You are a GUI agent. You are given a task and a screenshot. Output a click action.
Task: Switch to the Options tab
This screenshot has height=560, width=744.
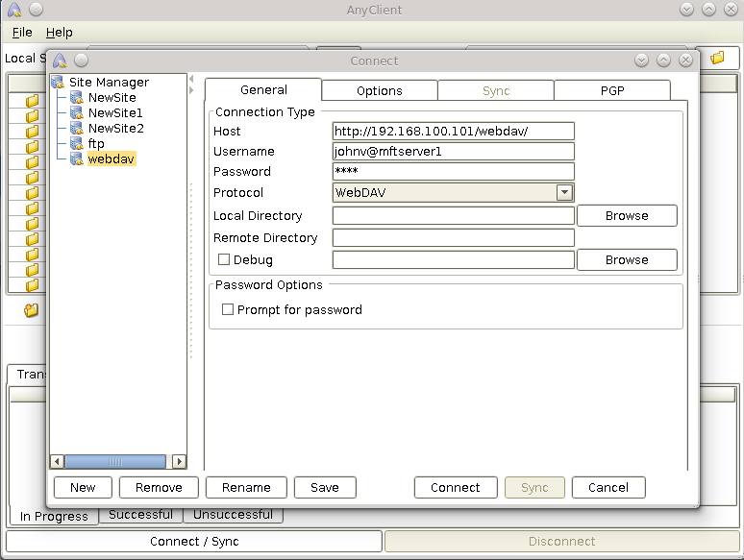point(380,90)
